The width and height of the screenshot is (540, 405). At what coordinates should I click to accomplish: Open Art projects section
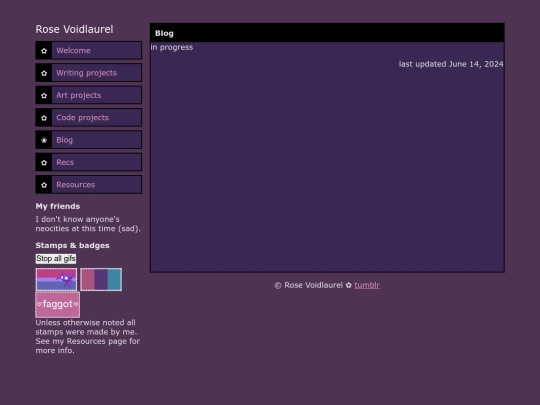tap(89, 95)
